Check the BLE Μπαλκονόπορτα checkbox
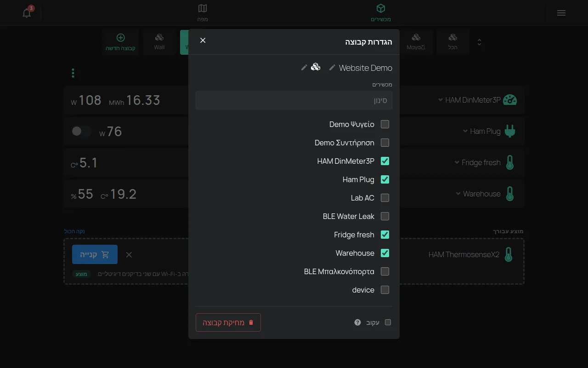 (x=385, y=271)
